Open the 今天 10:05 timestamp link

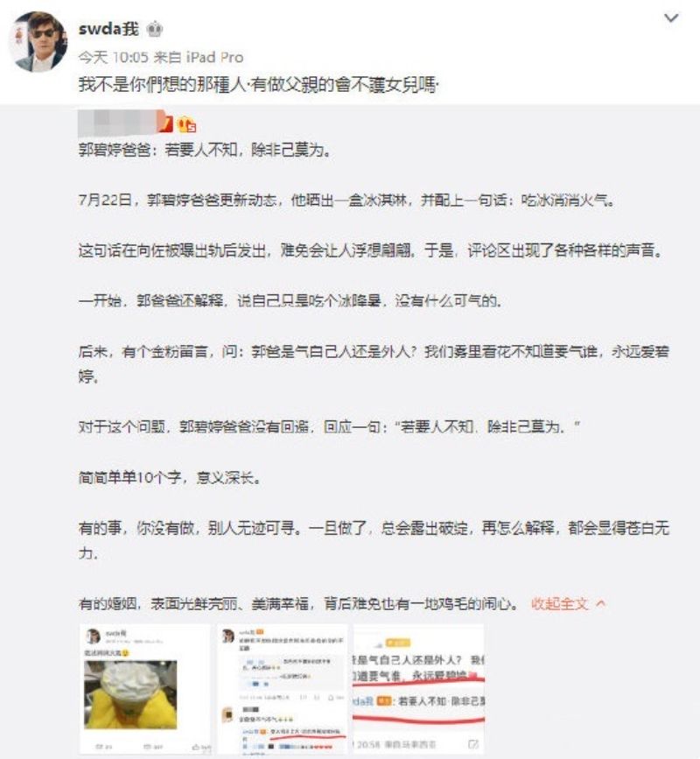click(x=113, y=58)
